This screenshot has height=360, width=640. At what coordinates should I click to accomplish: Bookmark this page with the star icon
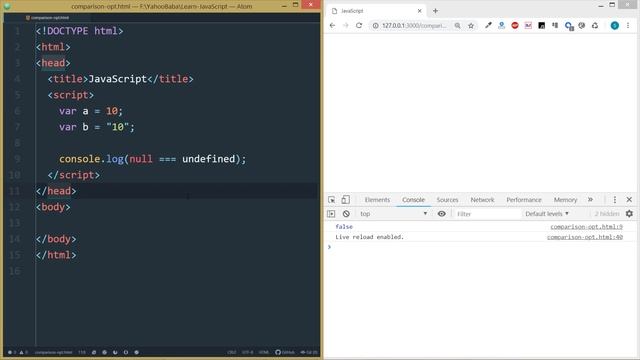pos(471,25)
